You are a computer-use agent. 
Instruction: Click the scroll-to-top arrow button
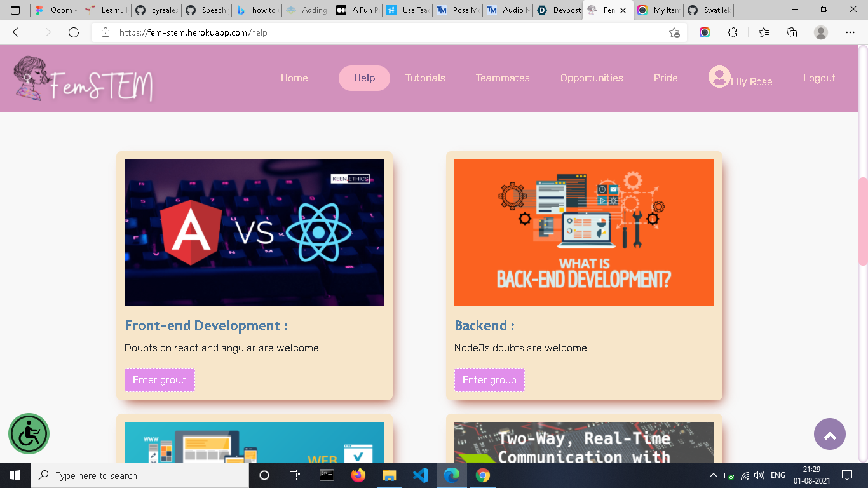(829, 434)
